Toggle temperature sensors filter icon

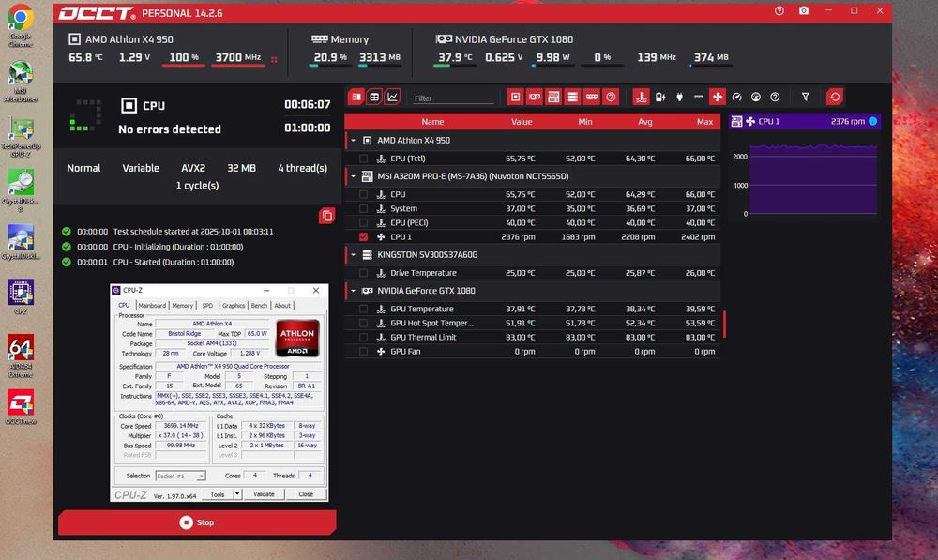(642, 97)
